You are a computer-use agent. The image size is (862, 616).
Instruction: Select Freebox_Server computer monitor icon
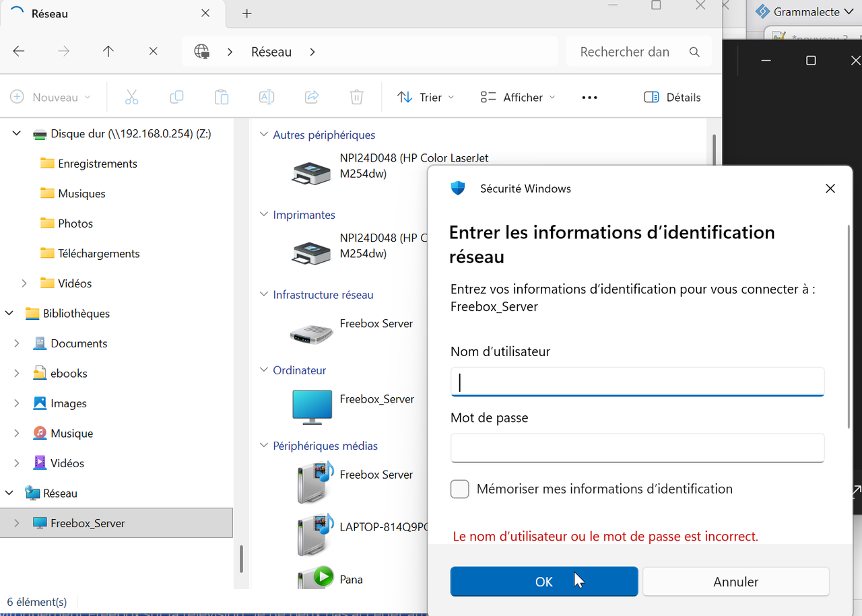click(x=312, y=407)
